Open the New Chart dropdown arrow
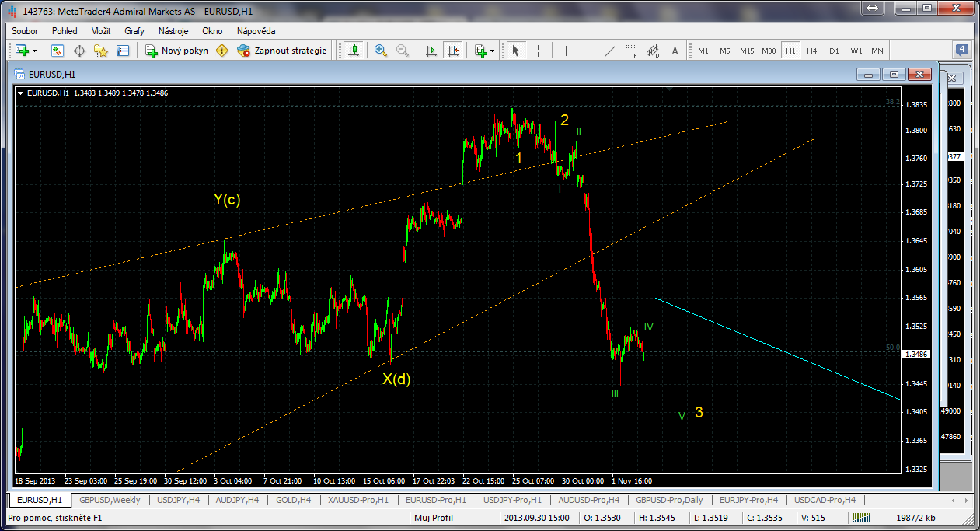This screenshot has width=980, height=531. (x=34, y=51)
